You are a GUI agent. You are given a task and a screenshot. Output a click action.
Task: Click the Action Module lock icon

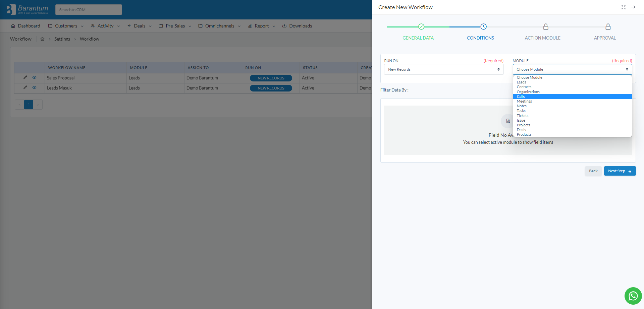[546, 27]
